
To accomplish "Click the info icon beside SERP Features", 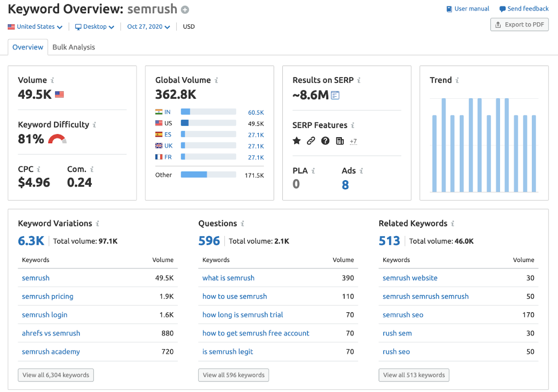I will [x=353, y=126].
